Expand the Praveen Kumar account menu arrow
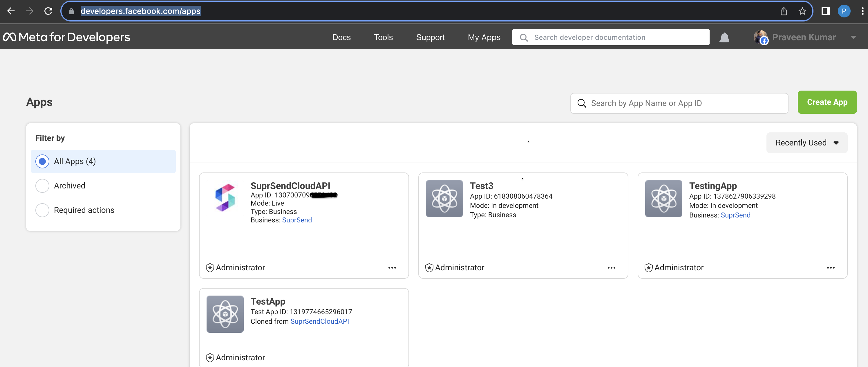 (853, 37)
